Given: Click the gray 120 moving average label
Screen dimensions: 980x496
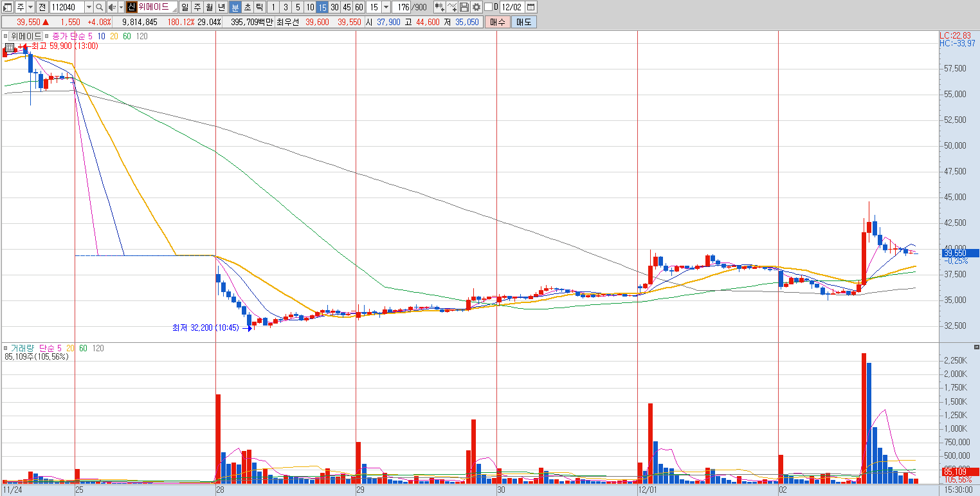Looking at the screenshot, I should [x=142, y=36].
